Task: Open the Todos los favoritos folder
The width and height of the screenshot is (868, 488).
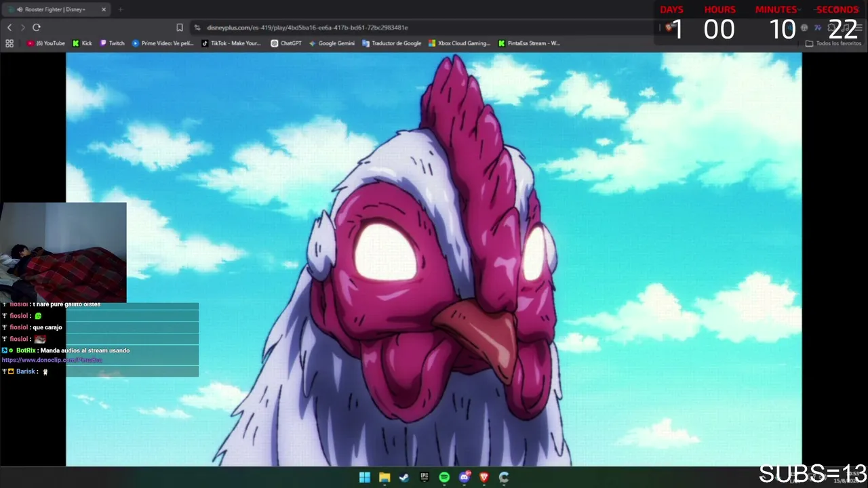Action: [x=833, y=43]
